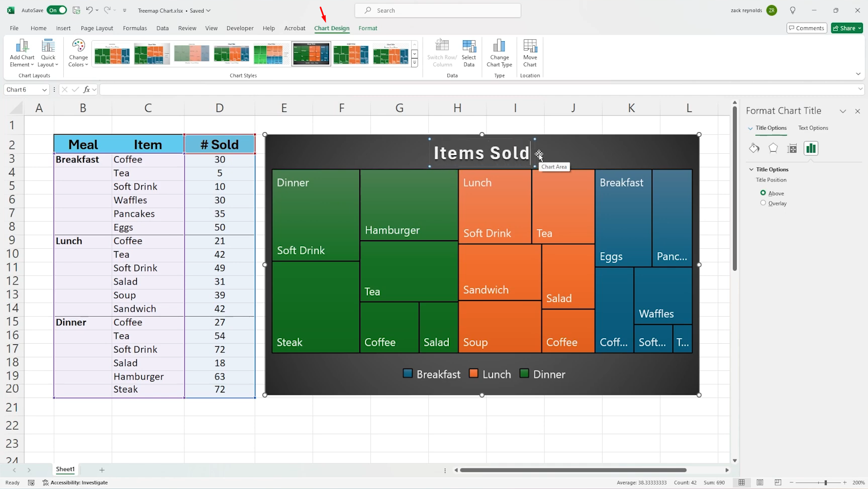Click the lightbulb help icon
This screenshot has width=868, height=489.
point(793,10)
